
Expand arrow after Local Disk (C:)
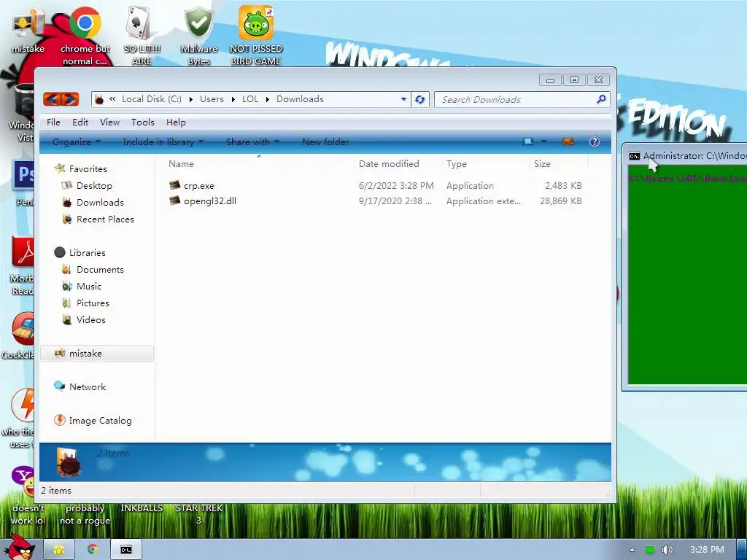190,99
